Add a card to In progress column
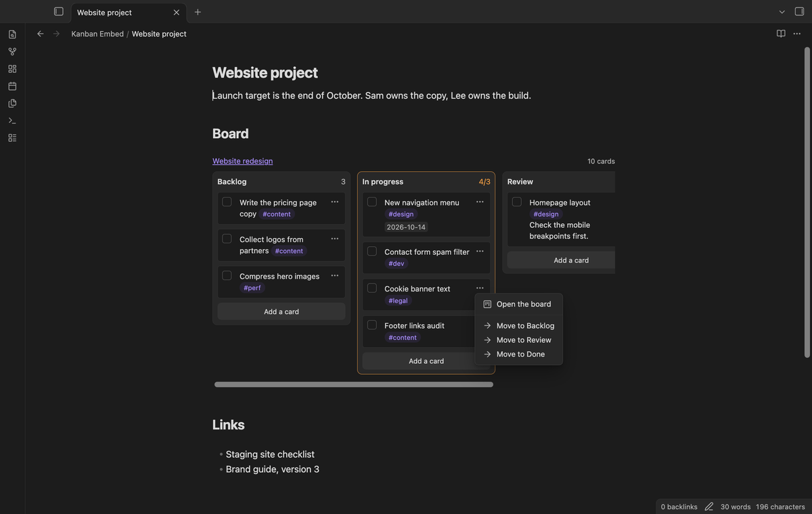This screenshot has width=812, height=514. [426, 361]
